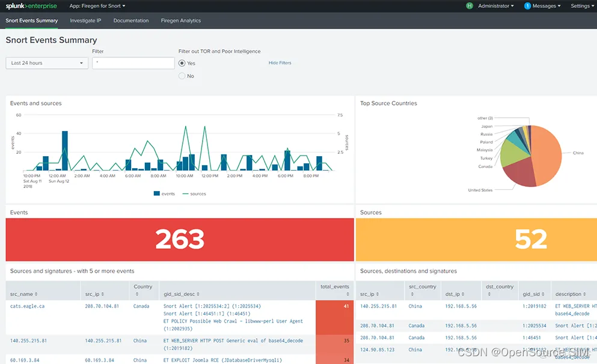Click 1:2025534 gid_sid cell
This screenshot has height=364, width=597.
[x=534, y=326]
